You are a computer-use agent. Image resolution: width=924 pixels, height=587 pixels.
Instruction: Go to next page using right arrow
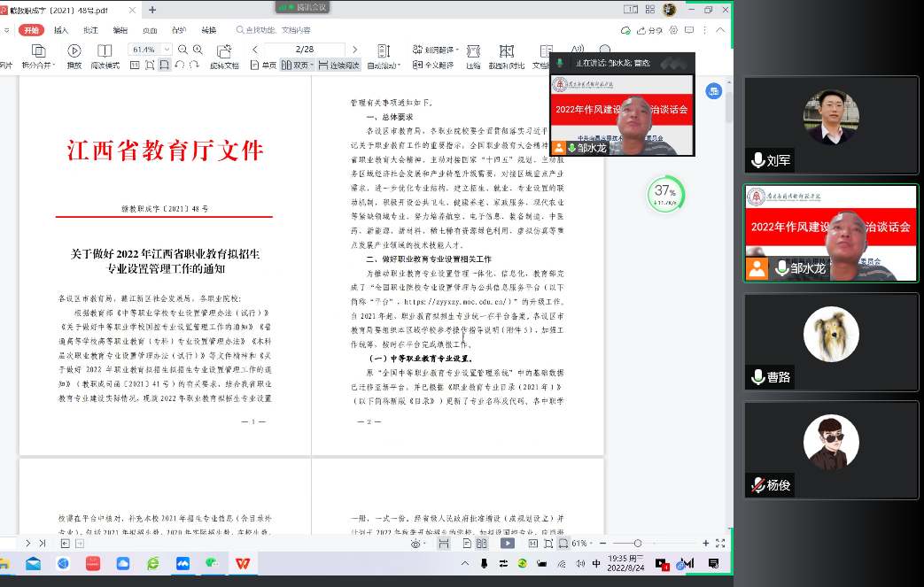tap(355, 50)
